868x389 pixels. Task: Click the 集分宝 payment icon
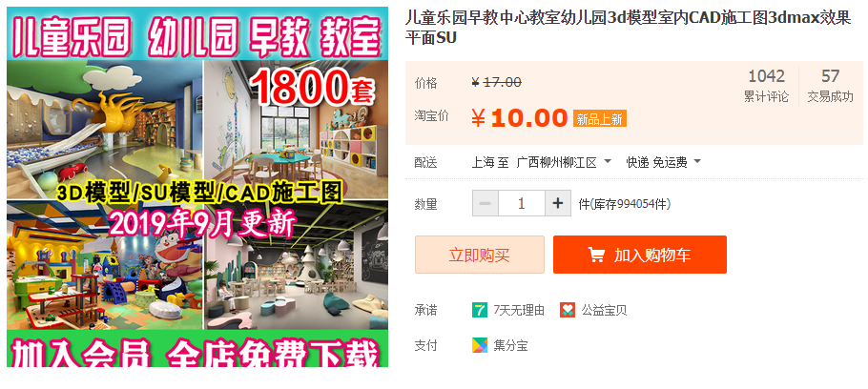[x=480, y=345]
